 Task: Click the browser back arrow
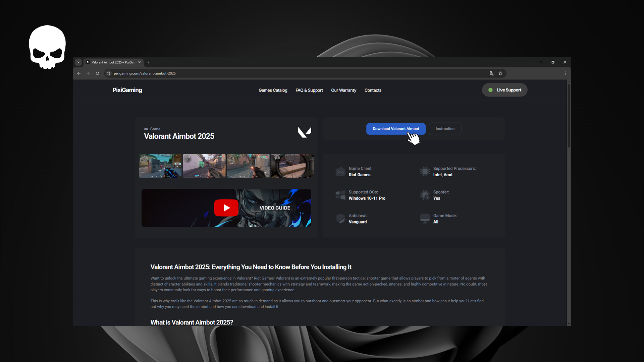[79, 73]
